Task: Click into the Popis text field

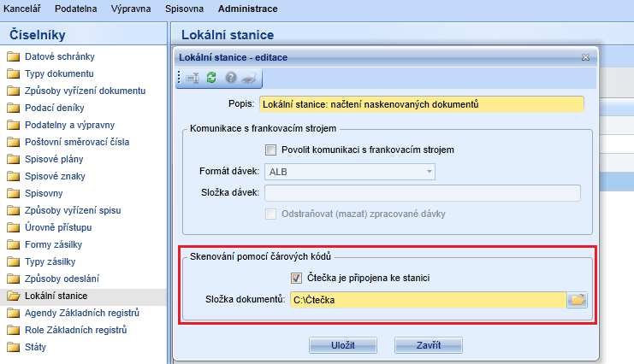Action: (x=422, y=104)
